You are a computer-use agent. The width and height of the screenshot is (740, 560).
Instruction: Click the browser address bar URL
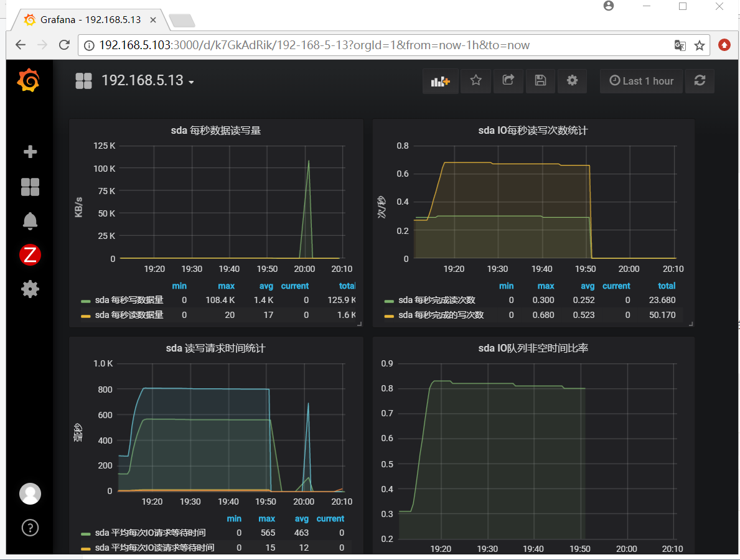(314, 45)
